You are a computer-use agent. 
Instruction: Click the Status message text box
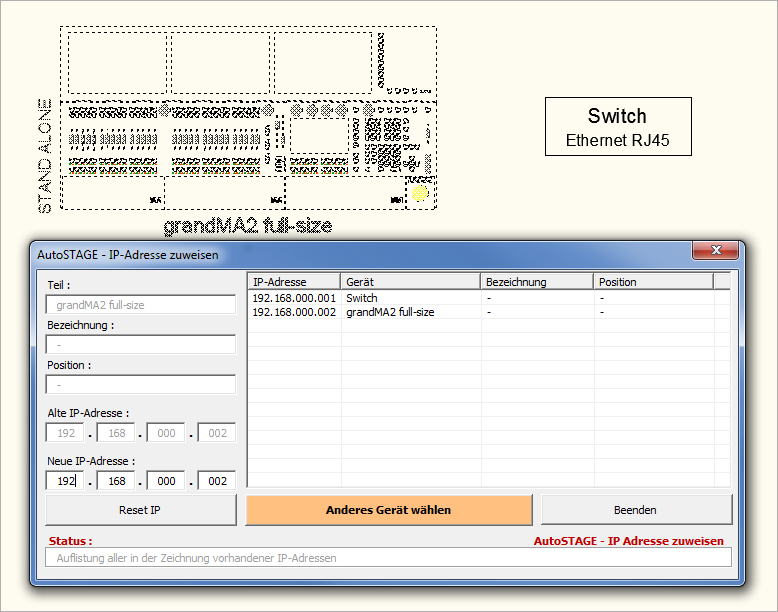[388, 558]
